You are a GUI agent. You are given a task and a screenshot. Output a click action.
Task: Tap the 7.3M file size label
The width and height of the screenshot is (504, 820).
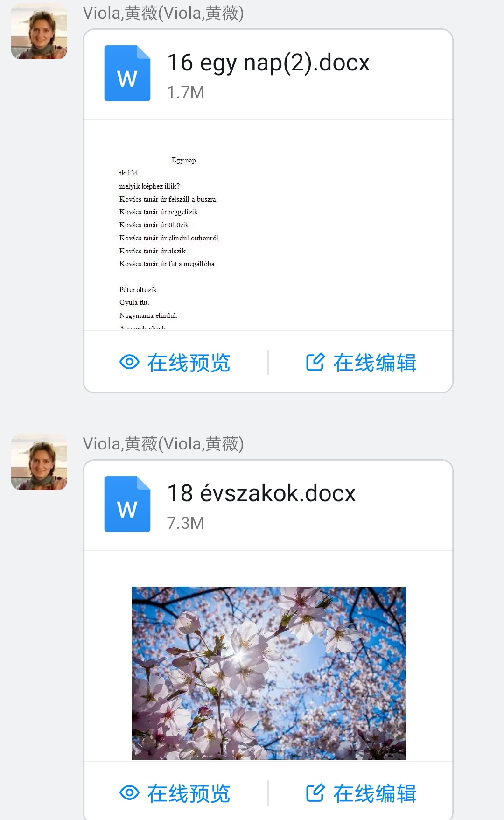pos(186,523)
